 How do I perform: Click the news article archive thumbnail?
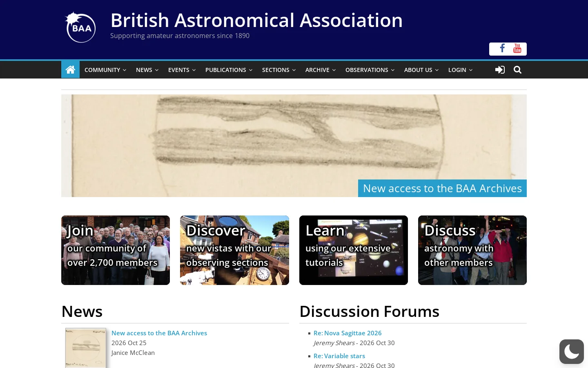(x=86, y=348)
